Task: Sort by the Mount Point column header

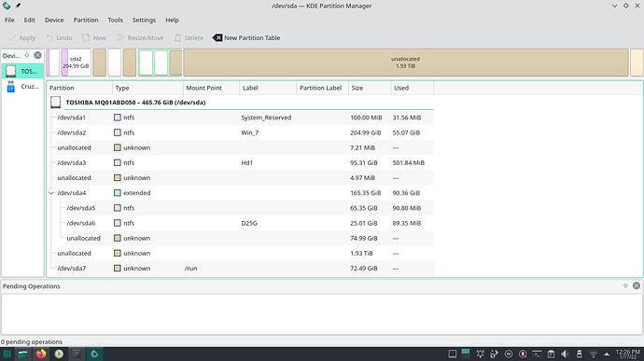Action: [212, 88]
